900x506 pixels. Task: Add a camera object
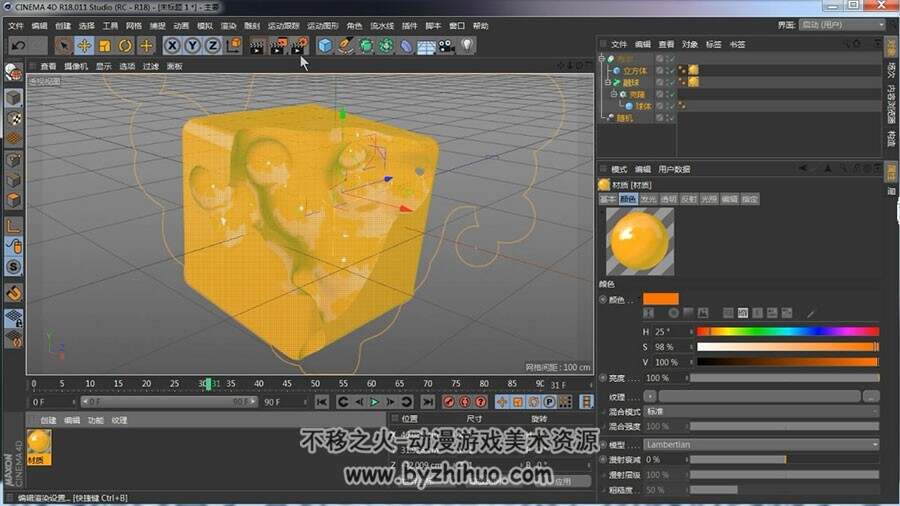point(447,46)
